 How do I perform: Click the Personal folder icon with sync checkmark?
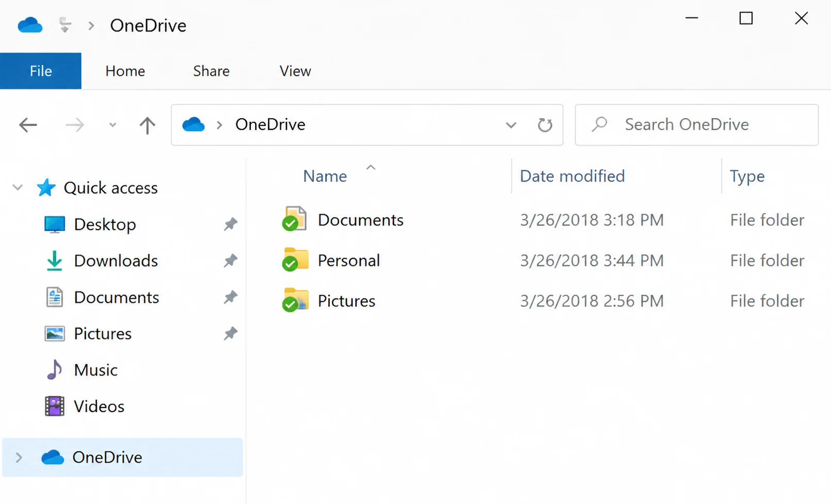(x=295, y=259)
